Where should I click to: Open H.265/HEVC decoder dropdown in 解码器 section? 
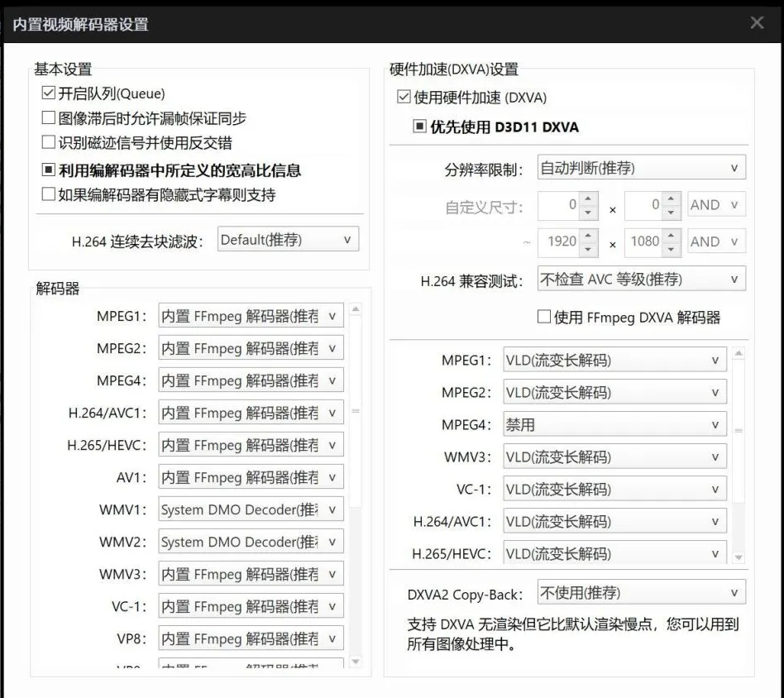click(251, 444)
